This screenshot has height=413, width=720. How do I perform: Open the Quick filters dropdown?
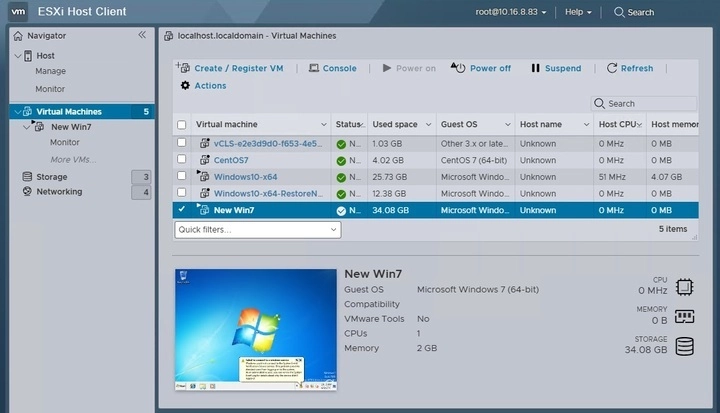pos(258,230)
